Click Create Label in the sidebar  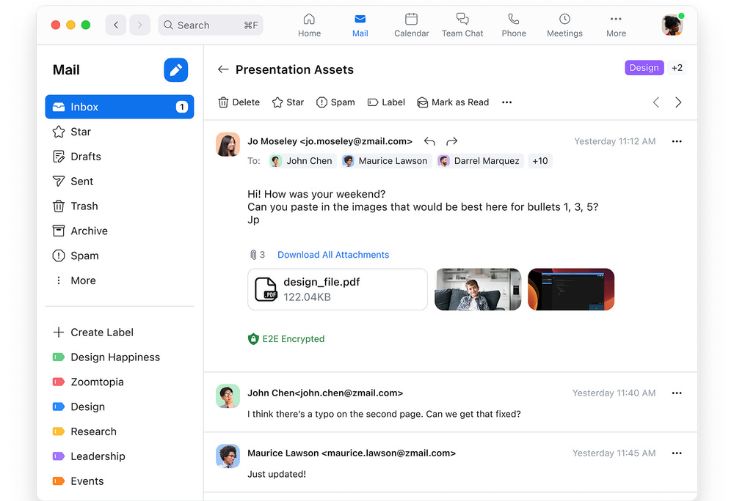(101, 332)
